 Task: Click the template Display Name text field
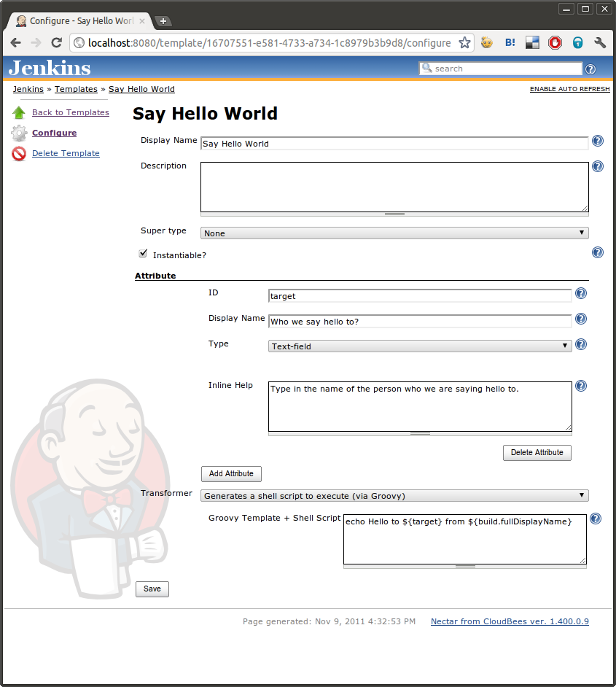pyautogui.click(x=394, y=143)
